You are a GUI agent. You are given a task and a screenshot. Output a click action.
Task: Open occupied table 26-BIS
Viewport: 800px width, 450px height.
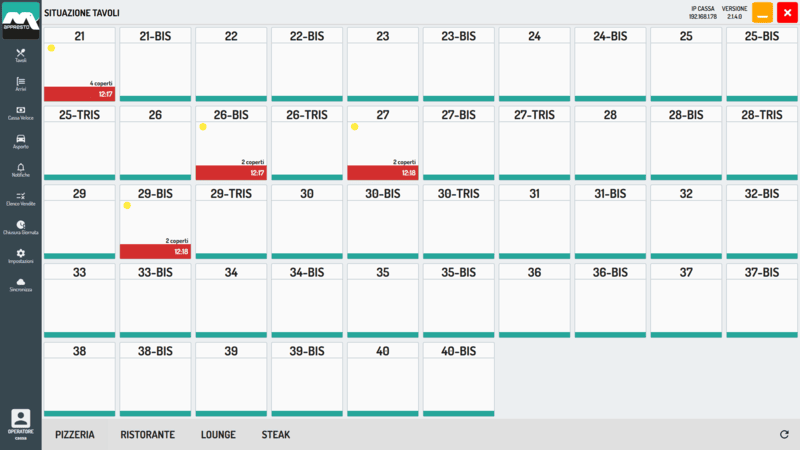(x=231, y=143)
